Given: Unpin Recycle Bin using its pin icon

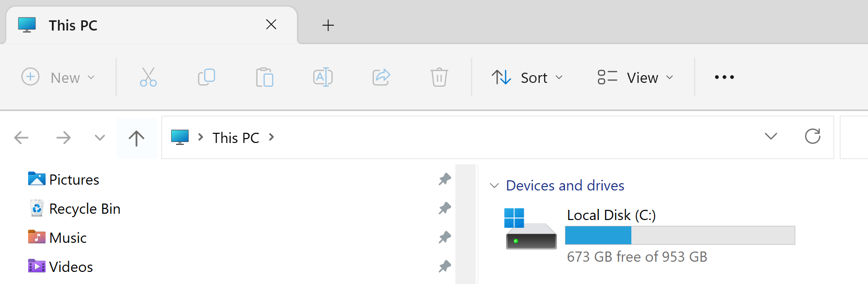Looking at the screenshot, I should click(x=445, y=208).
